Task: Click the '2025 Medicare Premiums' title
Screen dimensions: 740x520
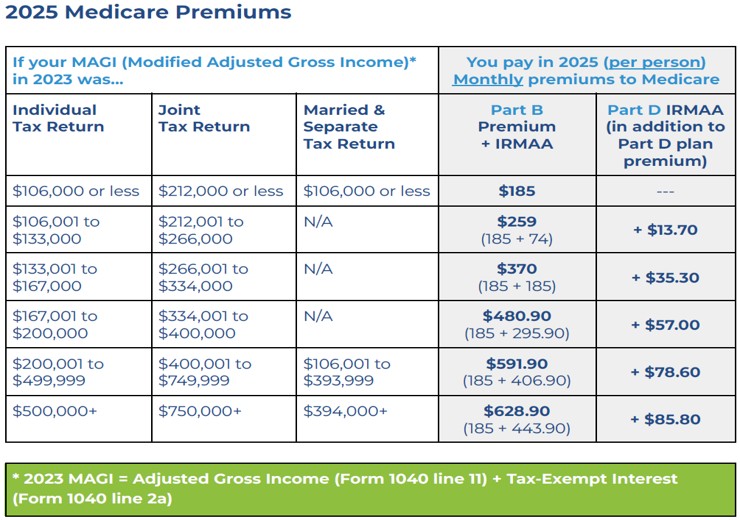Action: (148, 12)
